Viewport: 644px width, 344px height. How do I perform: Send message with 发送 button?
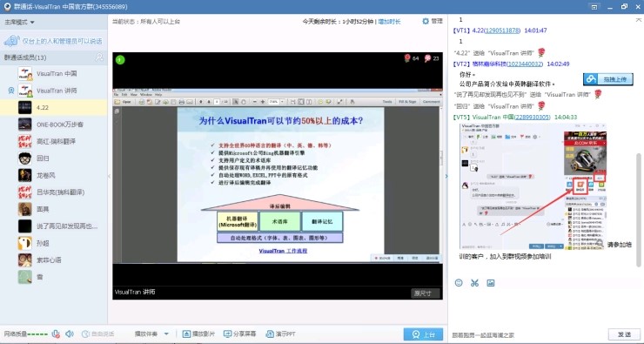coord(624,334)
